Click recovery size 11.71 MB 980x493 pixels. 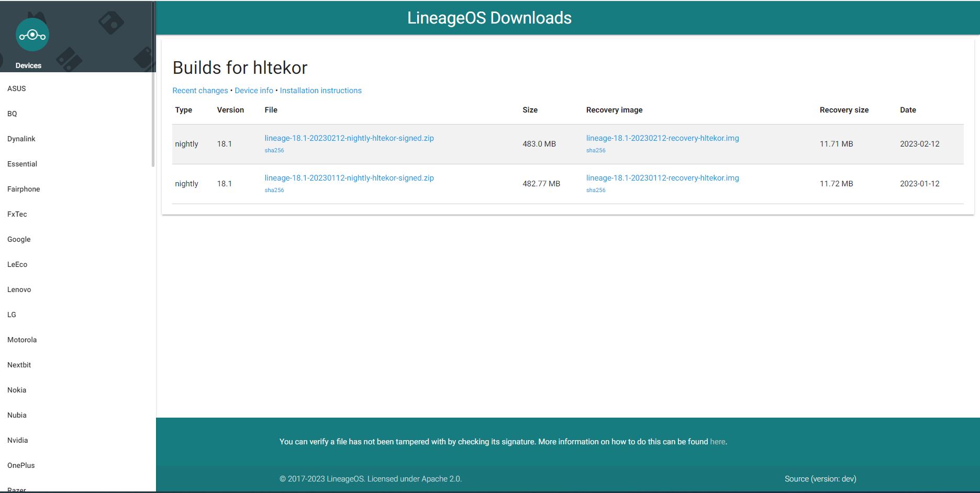837,144
